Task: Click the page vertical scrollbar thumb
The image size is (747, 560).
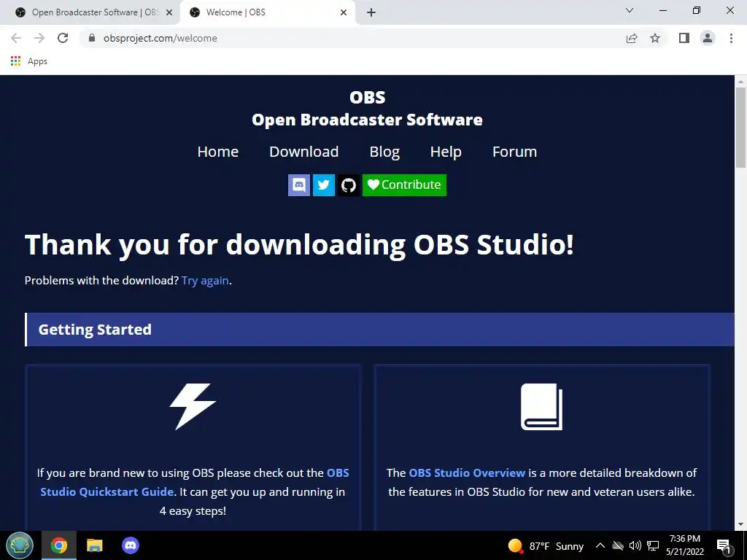Action: coord(740,127)
